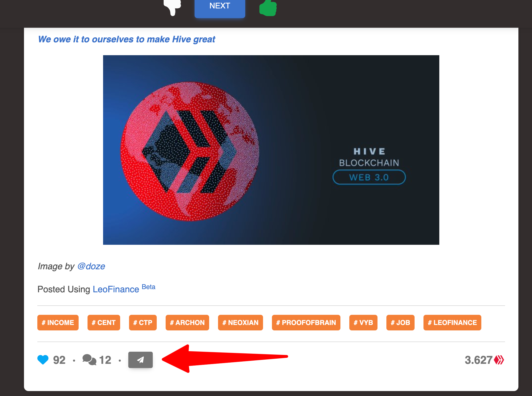The height and width of the screenshot is (396, 532).
Task: Click the Beta superscript link
Action: [149, 287]
